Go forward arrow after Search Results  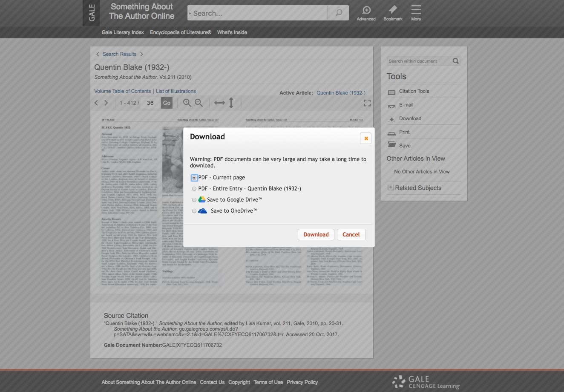pyautogui.click(x=141, y=54)
